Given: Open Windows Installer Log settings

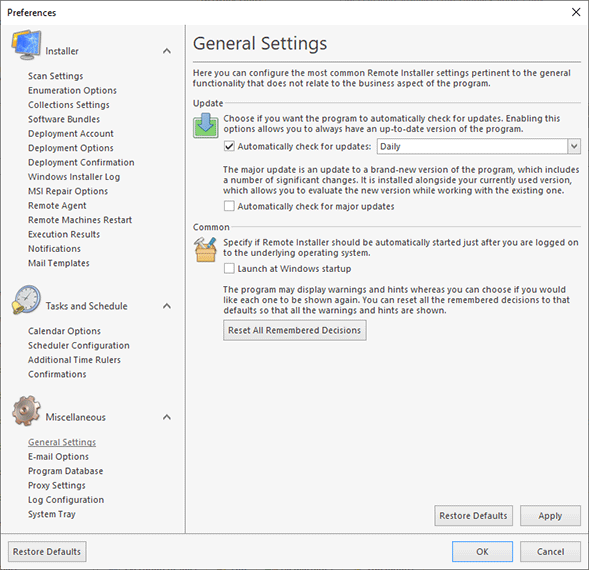Looking at the screenshot, I should 74,177.
